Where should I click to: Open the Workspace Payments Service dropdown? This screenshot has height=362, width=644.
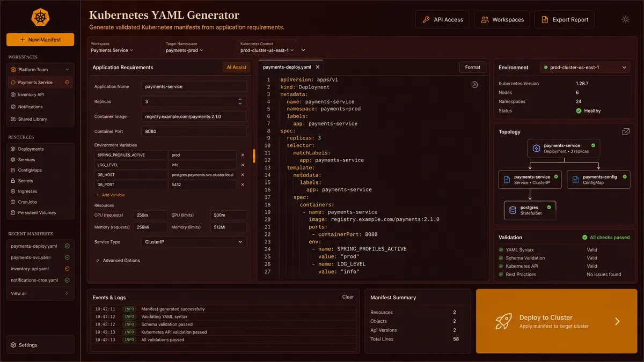[112, 50]
